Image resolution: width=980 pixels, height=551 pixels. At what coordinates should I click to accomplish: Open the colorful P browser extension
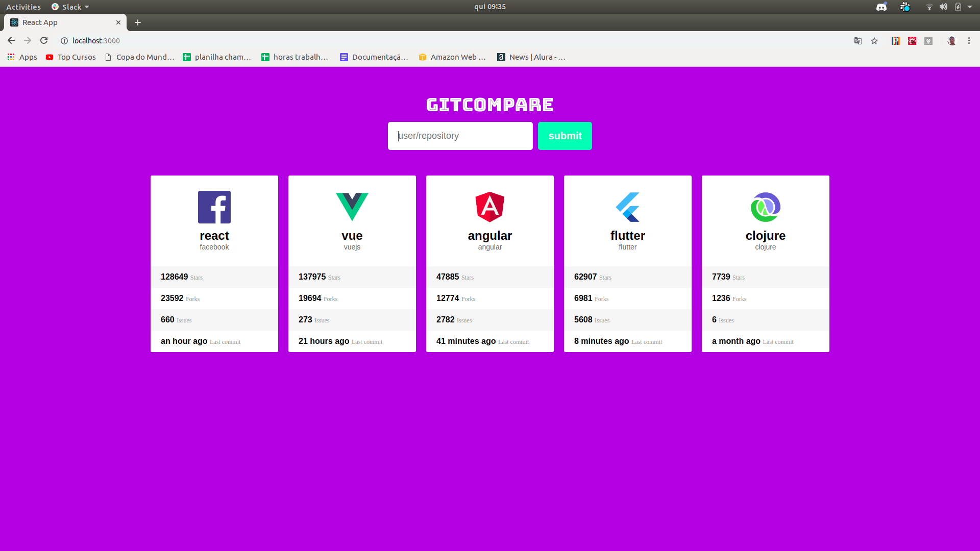tap(896, 41)
